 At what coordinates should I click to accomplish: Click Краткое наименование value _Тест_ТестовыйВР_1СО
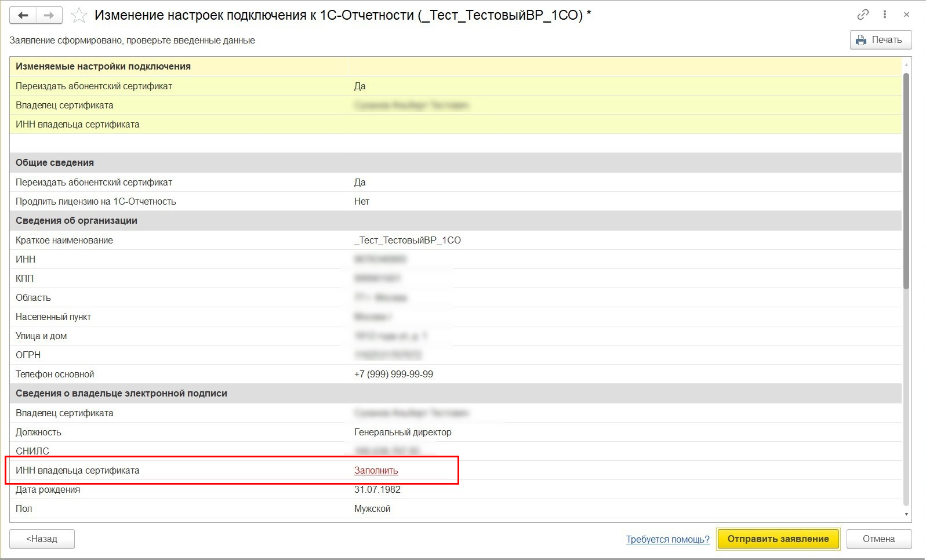(407, 241)
